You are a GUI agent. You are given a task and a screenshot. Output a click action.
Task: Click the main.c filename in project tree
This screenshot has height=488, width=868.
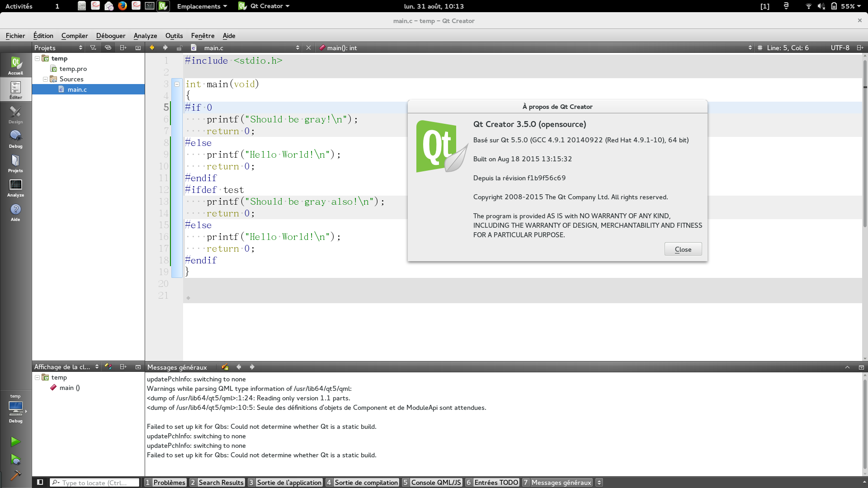pos(77,89)
